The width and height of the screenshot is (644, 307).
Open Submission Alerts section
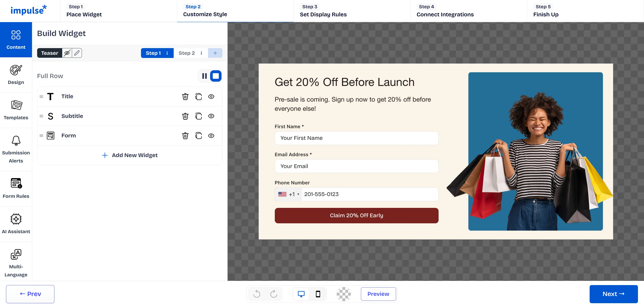[x=16, y=149]
